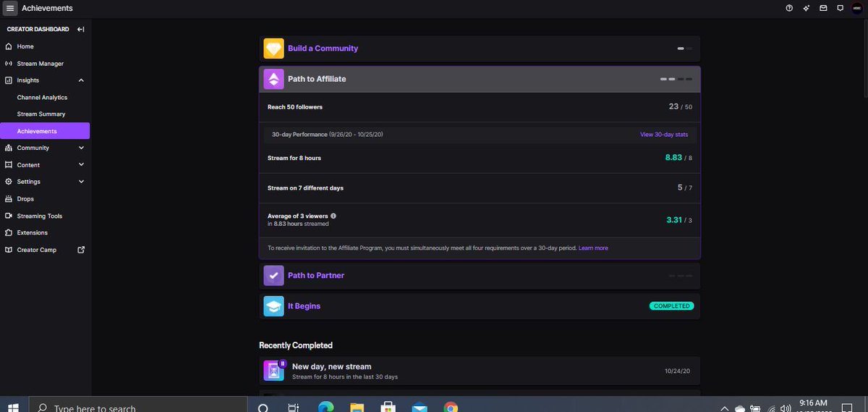868x412 pixels.
Task: Click the Streaming Tools camera icon
Action: click(9, 216)
